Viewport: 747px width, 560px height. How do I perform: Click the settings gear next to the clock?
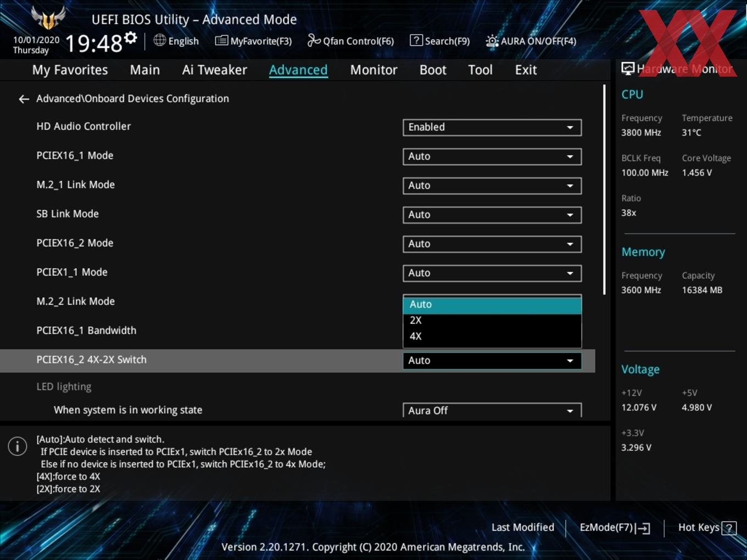130,38
